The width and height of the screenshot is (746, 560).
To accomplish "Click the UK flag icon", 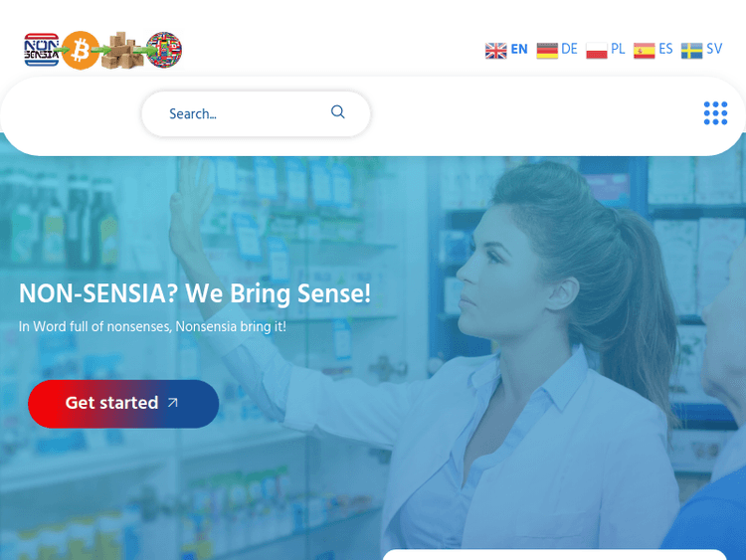I will 495,50.
